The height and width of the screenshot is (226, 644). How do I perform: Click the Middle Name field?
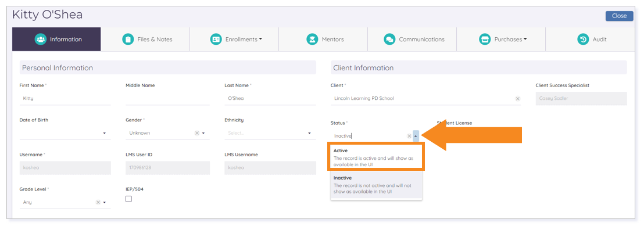pyautogui.click(x=167, y=99)
